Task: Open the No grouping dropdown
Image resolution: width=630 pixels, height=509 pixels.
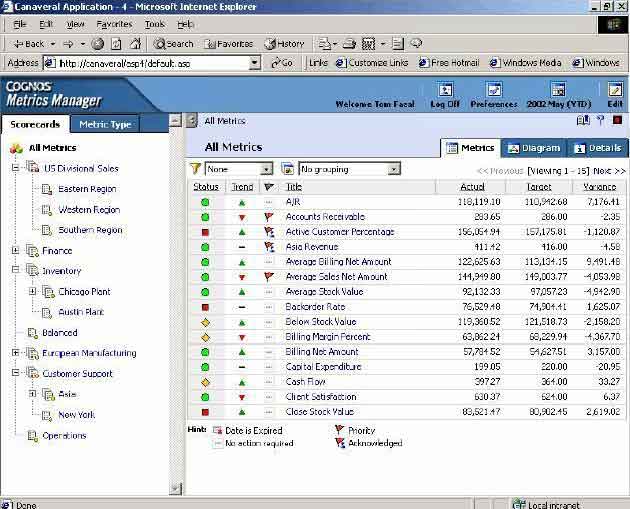Action: point(394,169)
